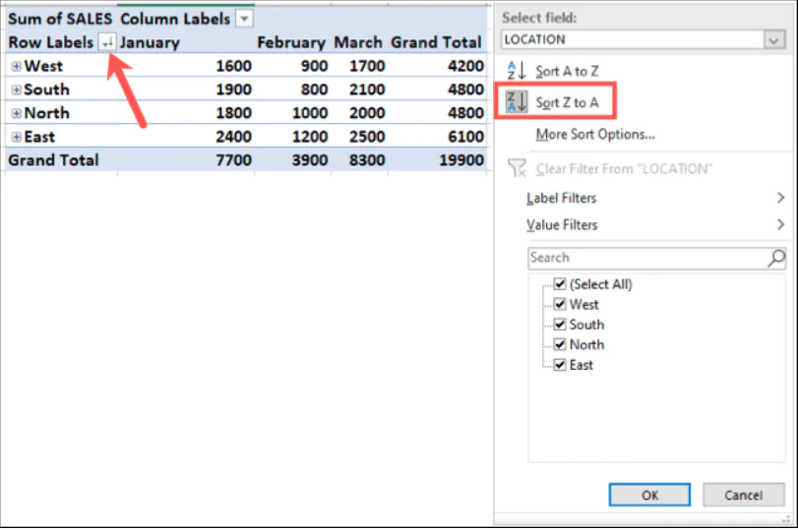Screen dimensions: 798x532
Task: Click the Clear Filter funnel icon
Action: [x=517, y=168]
